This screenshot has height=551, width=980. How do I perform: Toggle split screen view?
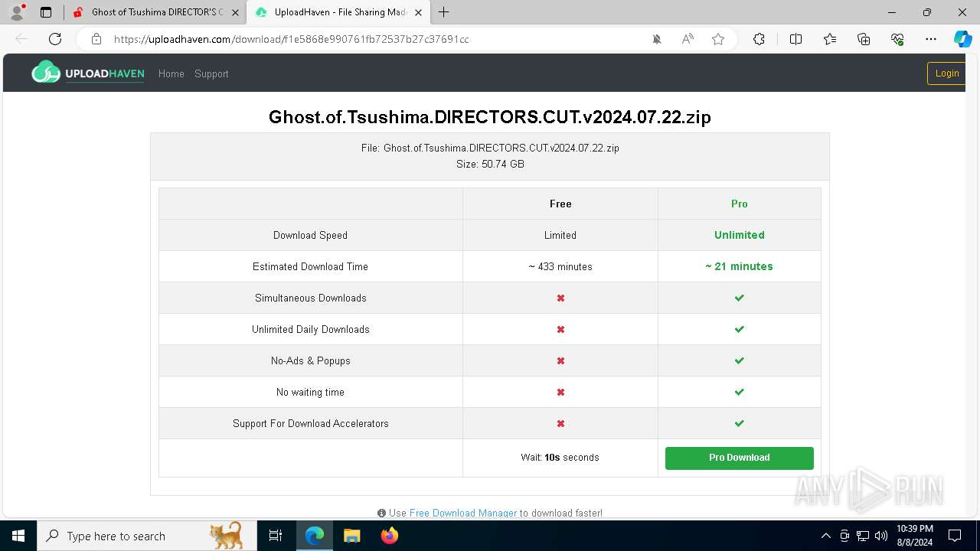point(795,39)
